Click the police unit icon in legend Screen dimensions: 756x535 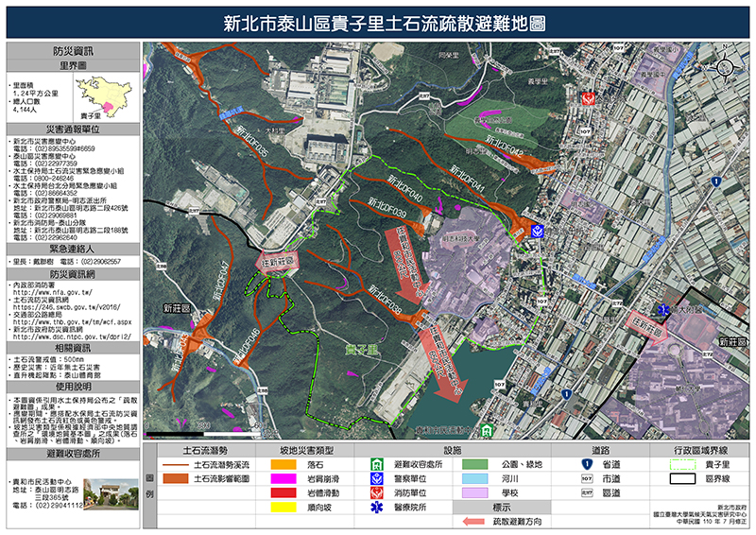[x=376, y=479]
